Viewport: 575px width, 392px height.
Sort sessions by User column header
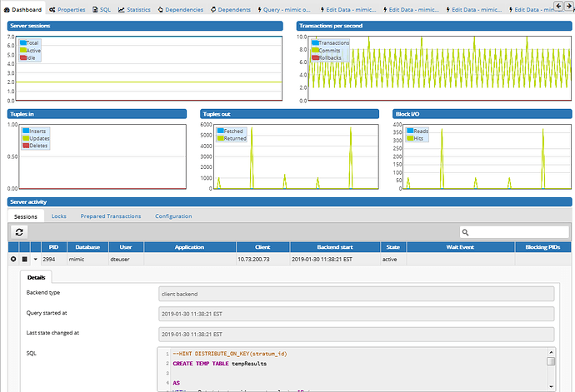[x=126, y=247]
